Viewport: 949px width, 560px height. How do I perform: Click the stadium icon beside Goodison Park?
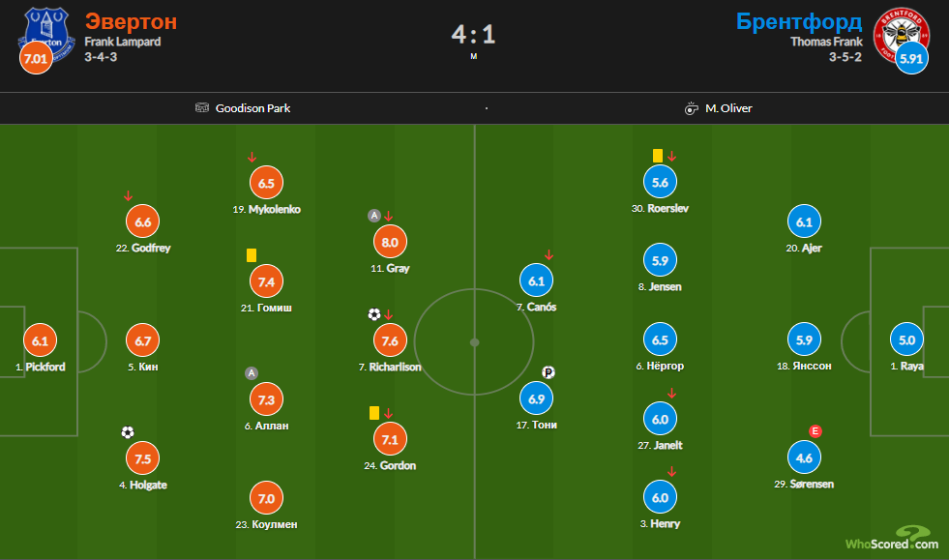click(x=202, y=108)
